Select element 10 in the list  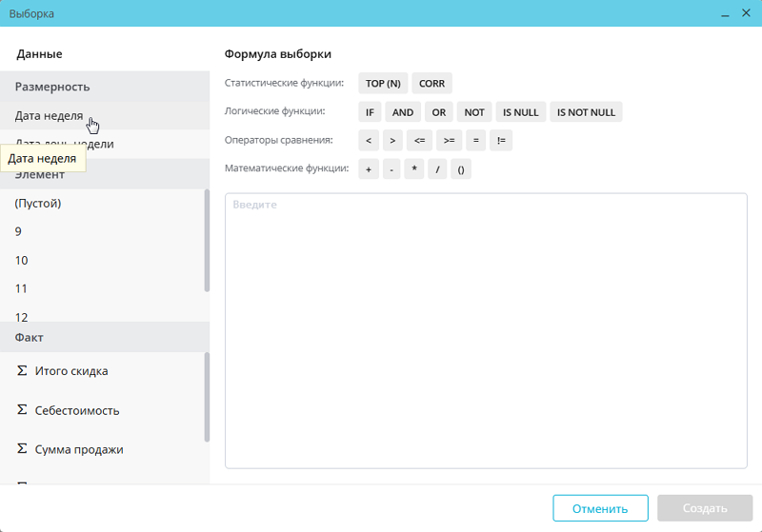pos(21,260)
